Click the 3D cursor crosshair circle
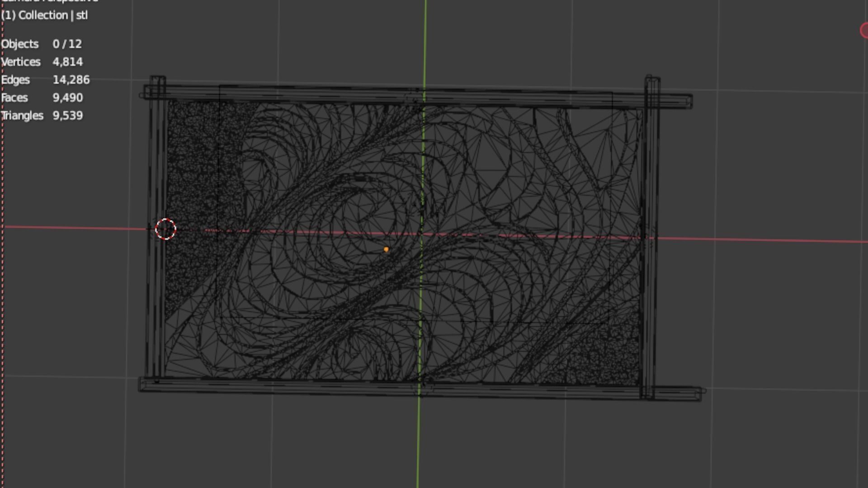The width and height of the screenshot is (868, 488). [165, 229]
